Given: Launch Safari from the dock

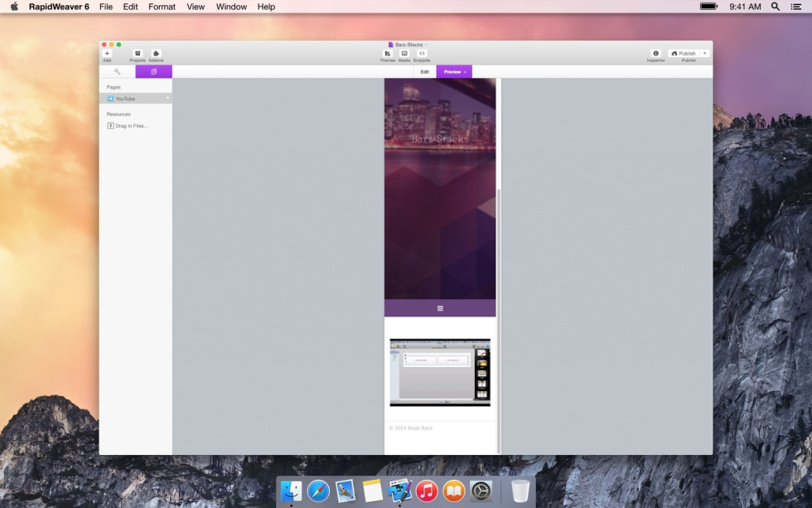Looking at the screenshot, I should pyautogui.click(x=318, y=491).
